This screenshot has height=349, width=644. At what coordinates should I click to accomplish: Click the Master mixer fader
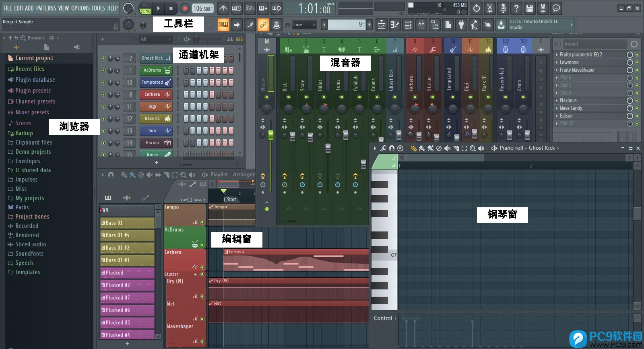pyautogui.click(x=271, y=135)
